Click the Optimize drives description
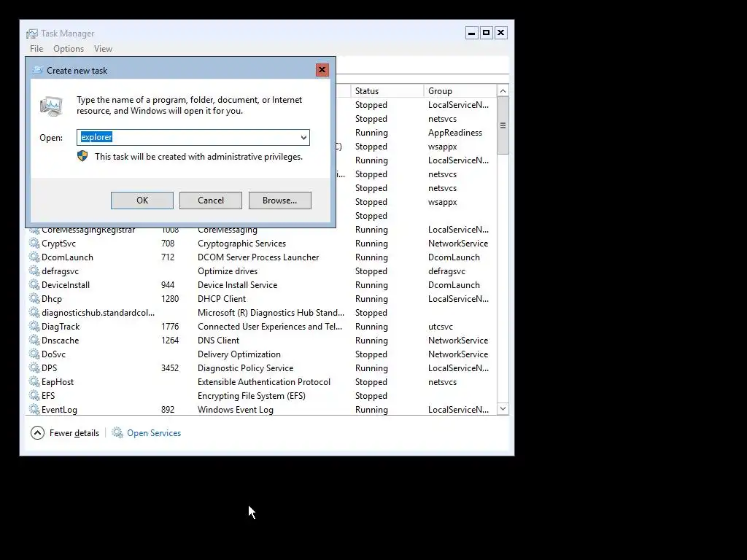 click(228, 271)
